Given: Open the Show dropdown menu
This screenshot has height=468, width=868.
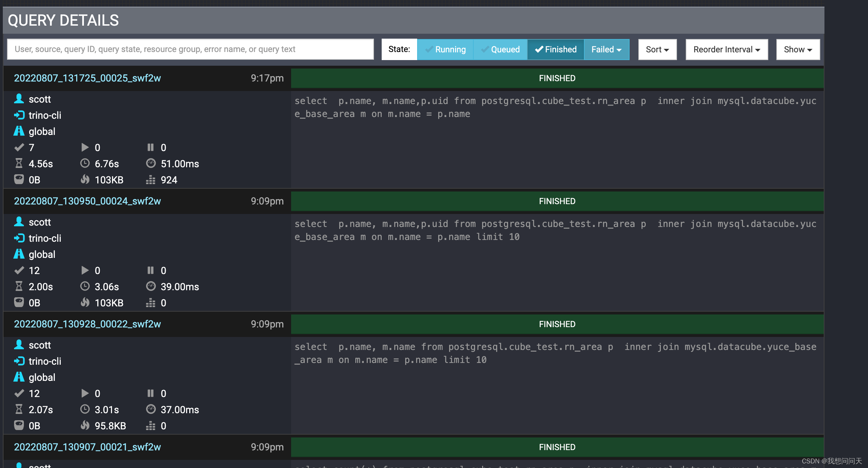Looking at the screenshot, I should pos(798,50).
